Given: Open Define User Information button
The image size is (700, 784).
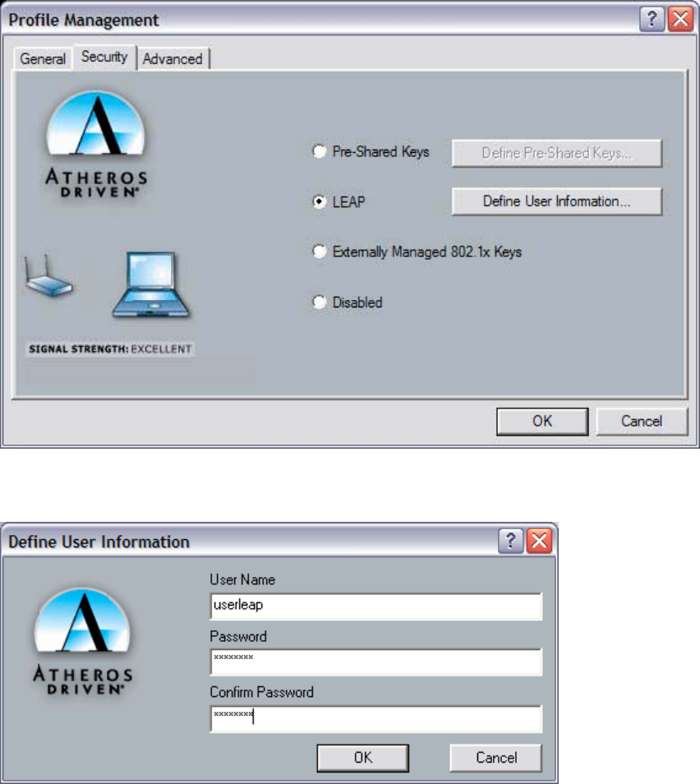Looking at the screenshot, I should (x=556, y=201).
